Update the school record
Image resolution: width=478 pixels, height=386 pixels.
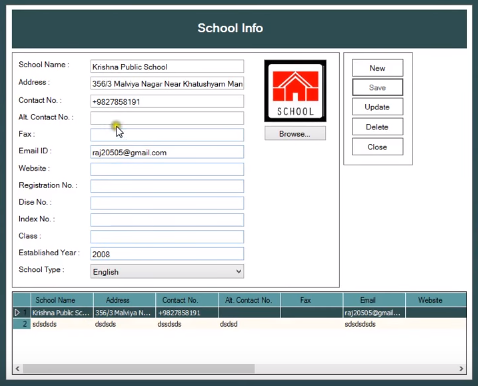coord(377,107)
